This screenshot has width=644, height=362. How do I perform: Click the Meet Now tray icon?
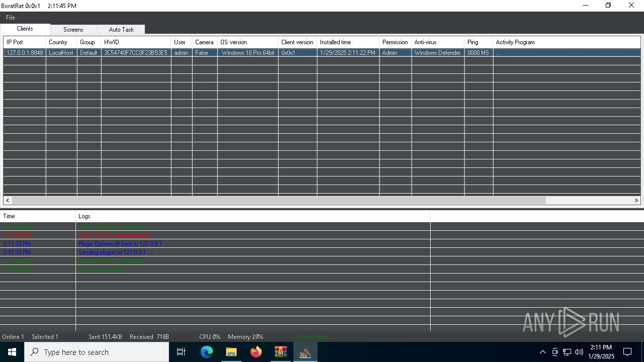[555, 352]
